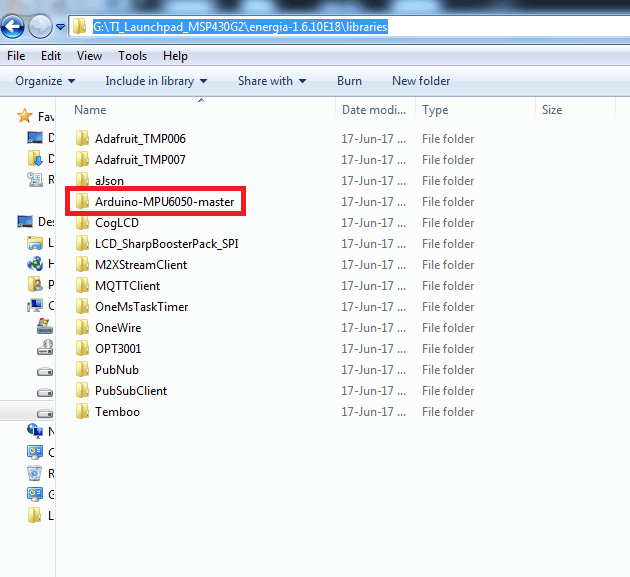Expand the Organize dropdown

(x=45, y=81)
